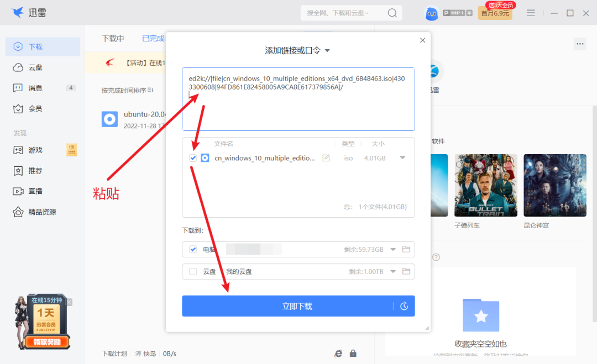Click the 领取奖励 reward button
Image resolution: width=597 pixels, height=364 pixels.
click(x=47, y=342)
